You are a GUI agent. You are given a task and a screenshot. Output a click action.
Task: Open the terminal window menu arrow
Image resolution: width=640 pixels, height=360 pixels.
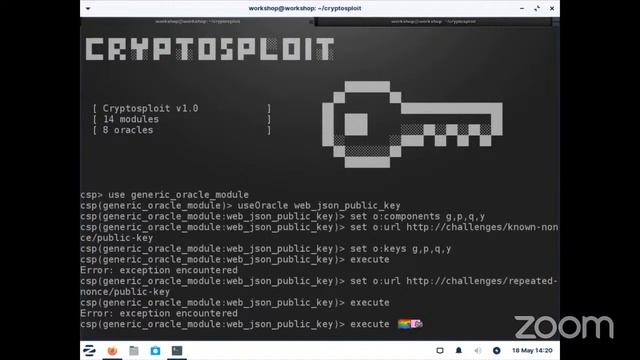click(x=88, y=8)
